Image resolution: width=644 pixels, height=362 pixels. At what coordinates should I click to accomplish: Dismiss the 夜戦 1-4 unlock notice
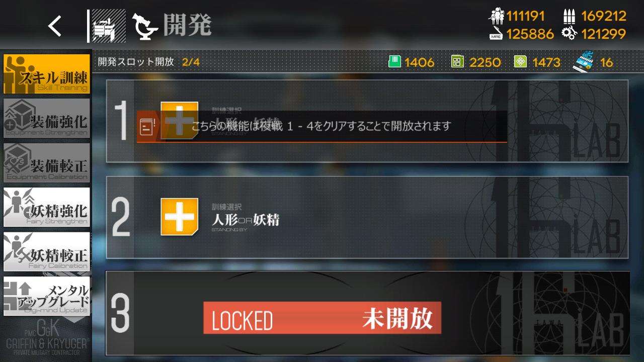322,126
